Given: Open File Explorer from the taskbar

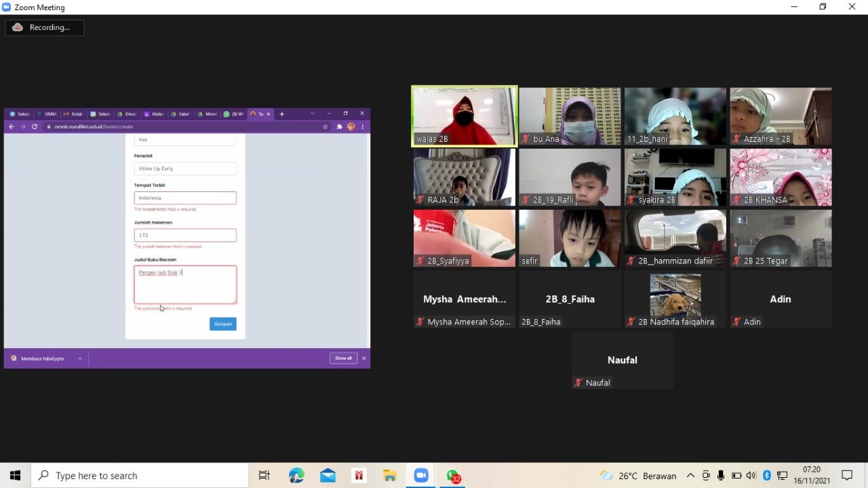Looking at the screenshot, I should point(389,476).
